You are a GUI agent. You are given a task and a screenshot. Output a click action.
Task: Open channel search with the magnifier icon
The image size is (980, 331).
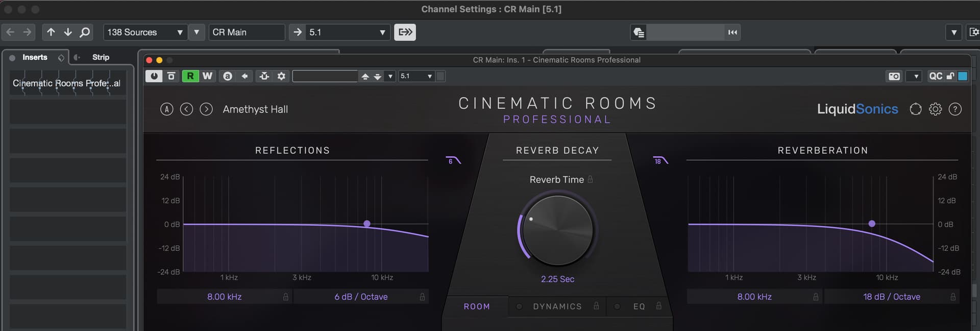[x=85, y=32]
